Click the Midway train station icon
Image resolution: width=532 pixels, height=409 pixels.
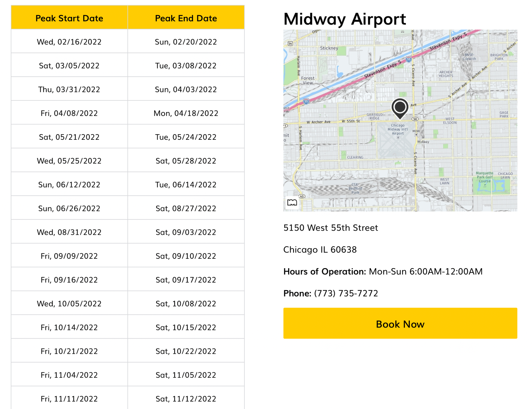pyautogui.click(x=423, y=137)
